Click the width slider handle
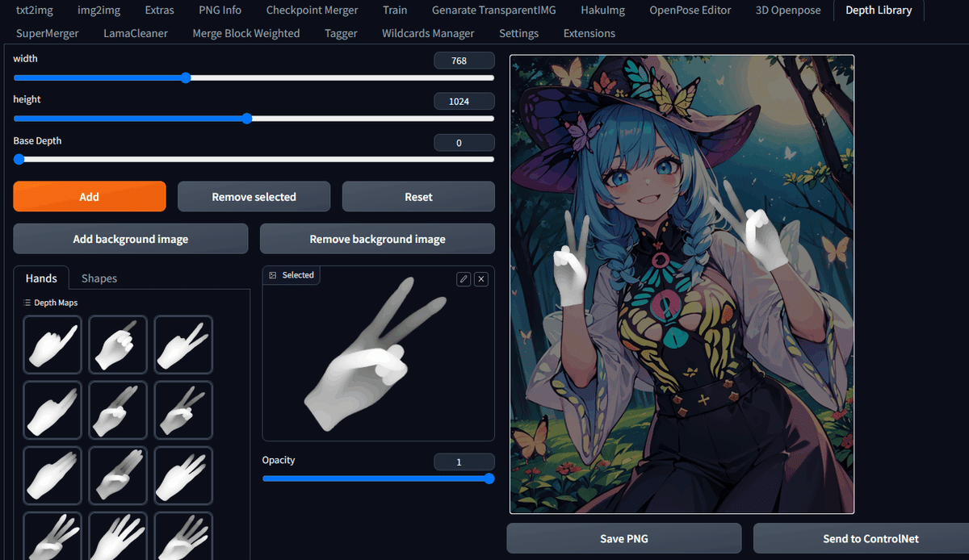 click(x=186, y=78)
